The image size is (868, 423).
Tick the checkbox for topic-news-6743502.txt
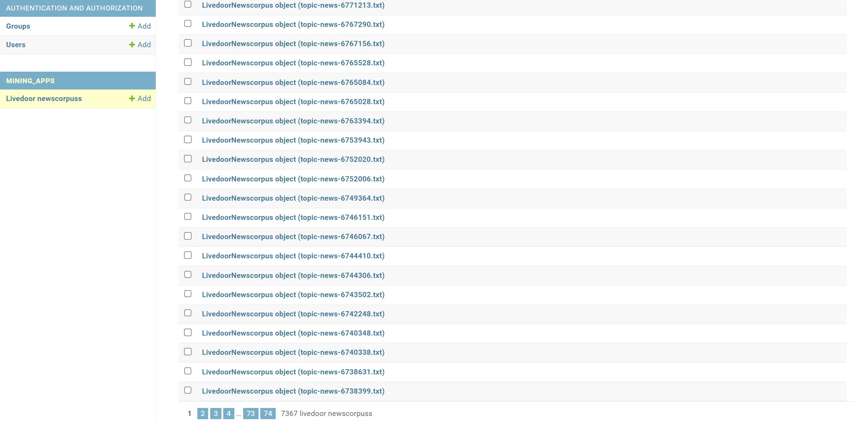tap(188, 294)
